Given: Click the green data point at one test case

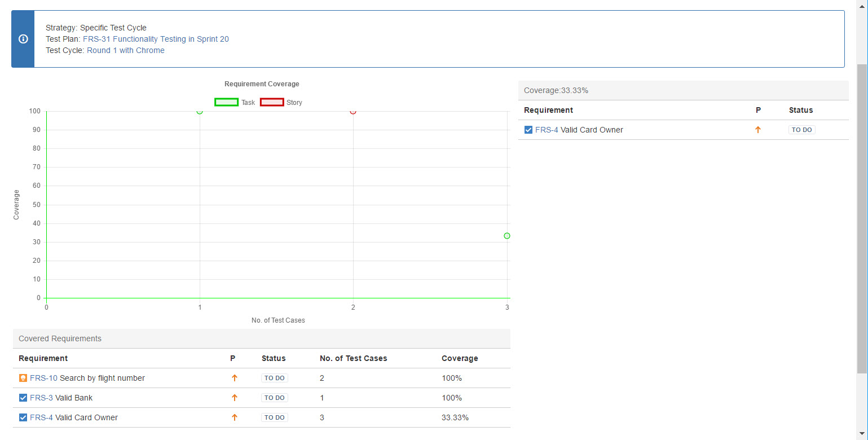Looking at the screenshot, I should click(x=200, y=111).
